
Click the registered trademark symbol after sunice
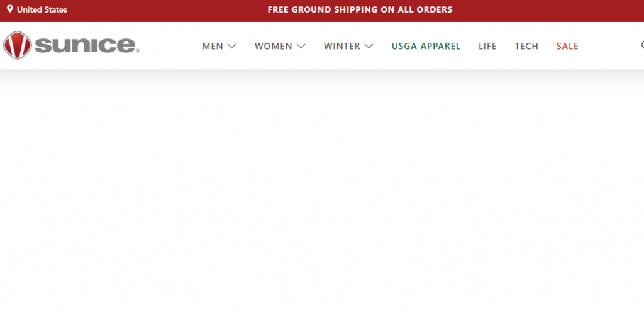[x=138, y=52]
